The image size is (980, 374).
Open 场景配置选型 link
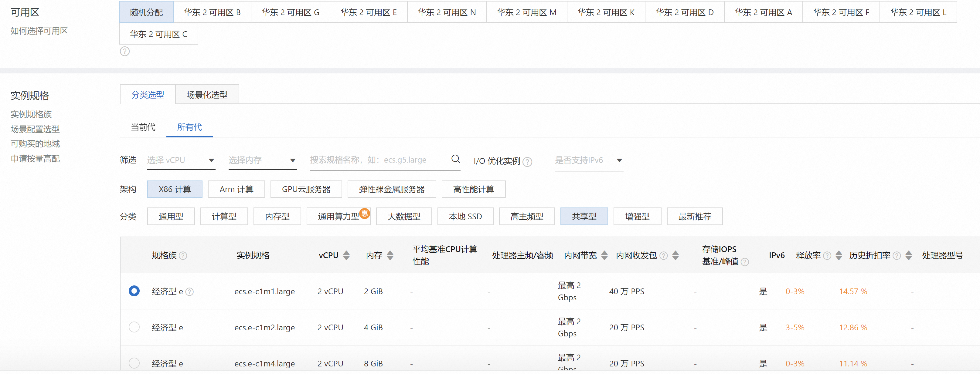(35, 129)
